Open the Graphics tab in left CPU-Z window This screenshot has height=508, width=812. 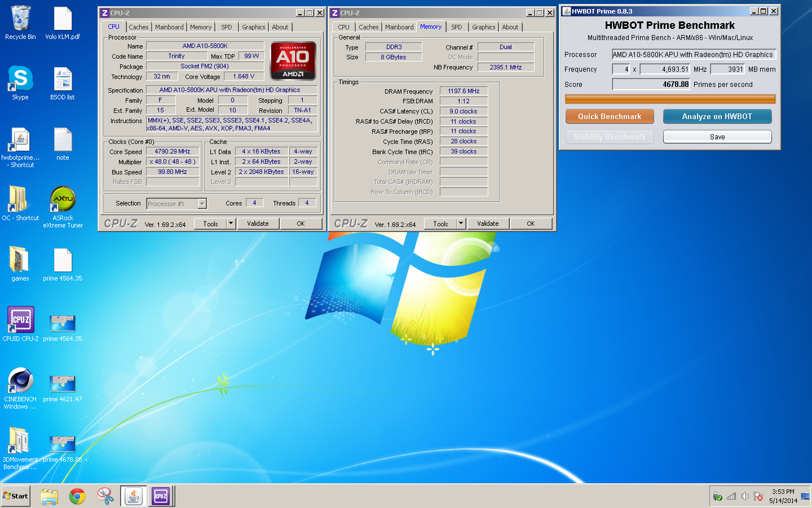click(x=254, y=27)
